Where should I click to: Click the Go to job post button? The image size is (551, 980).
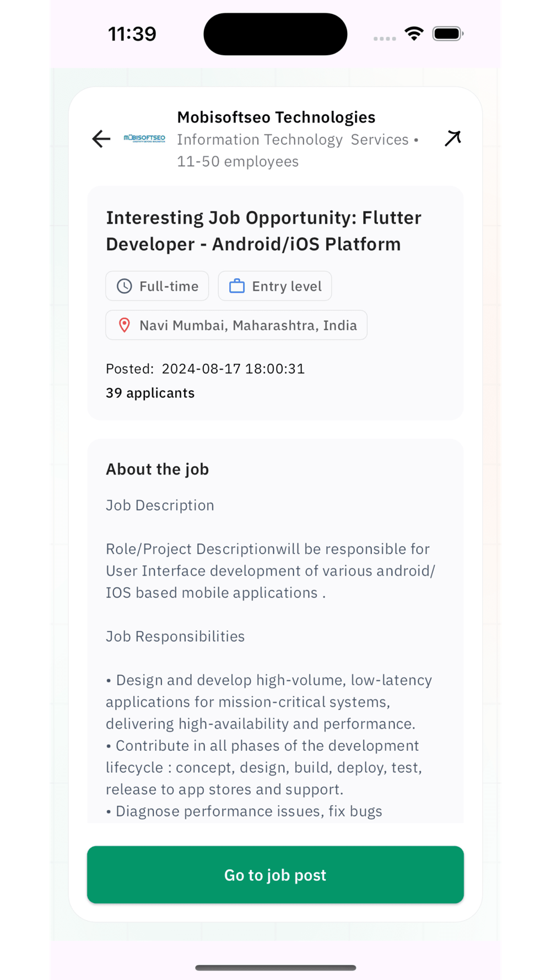(275, 875)
